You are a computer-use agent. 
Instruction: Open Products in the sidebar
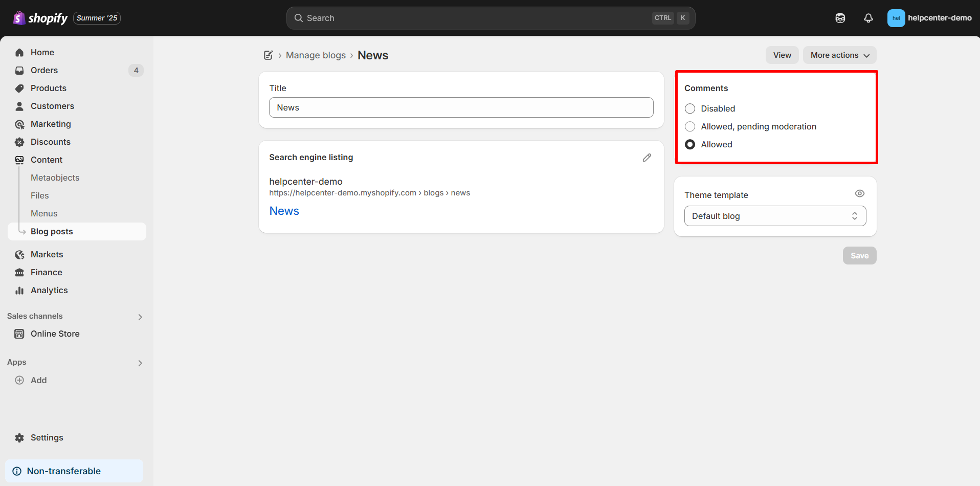point(48,88)
